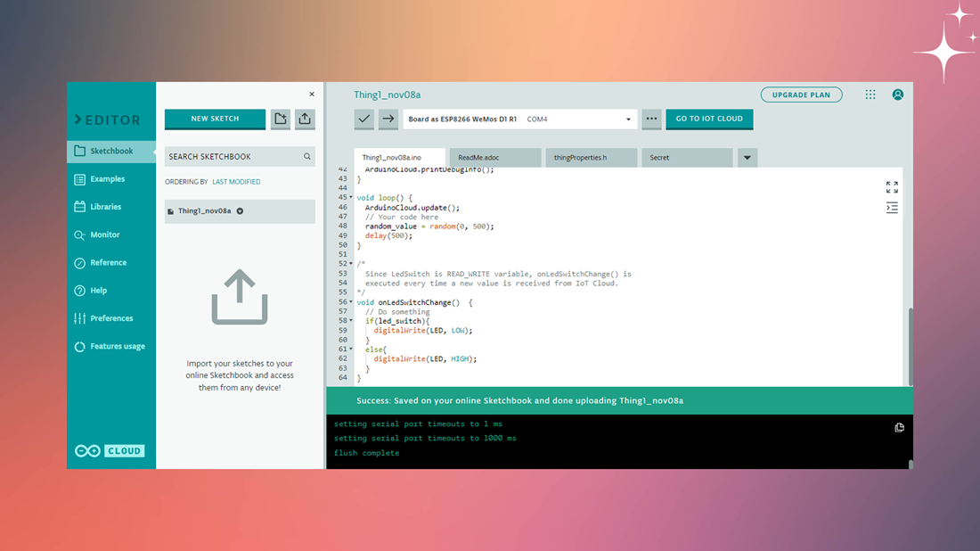Switch to the Secret tab
This screenshot has width=980, height=551.
(687, 158)
